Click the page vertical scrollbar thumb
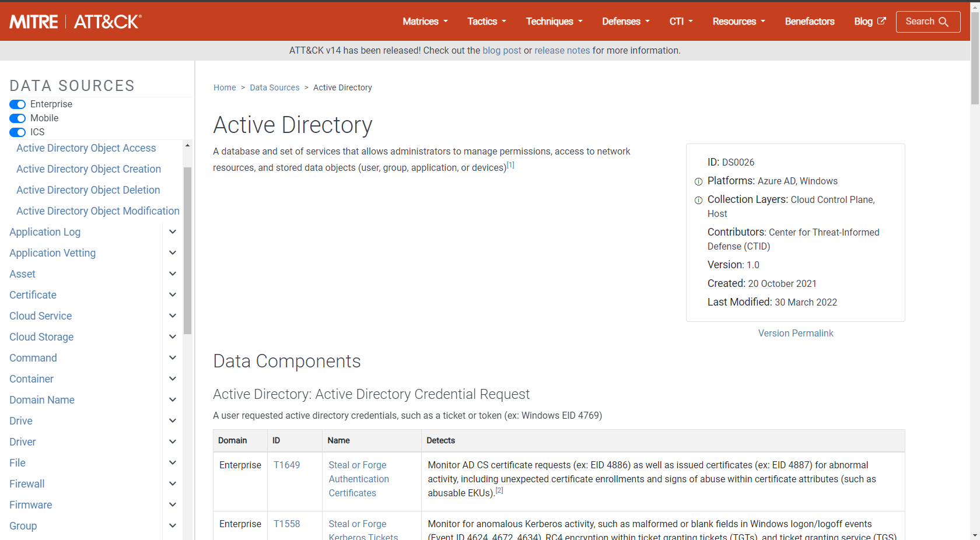Image resolution: width=980 pixels, height=540 pixels. click(975, 57)
